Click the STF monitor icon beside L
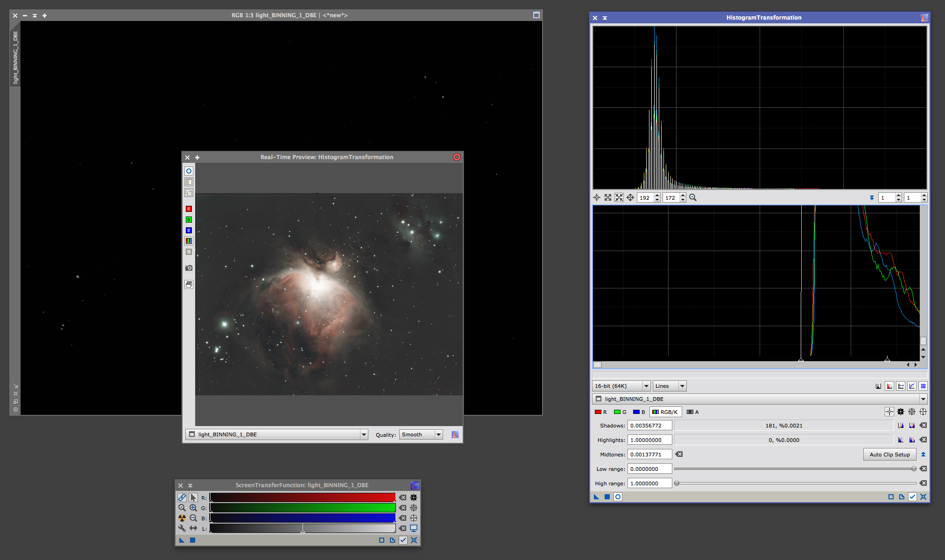 tap(414, 528)
